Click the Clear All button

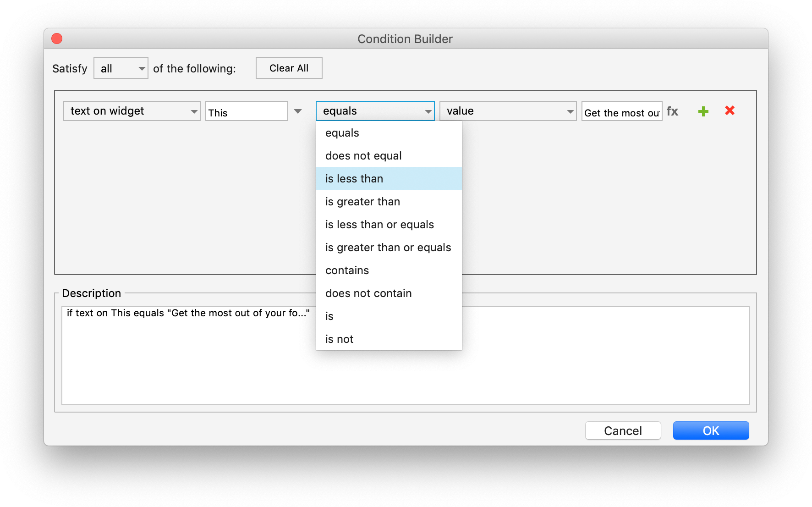pyautogui.click(x=289, y=68)
